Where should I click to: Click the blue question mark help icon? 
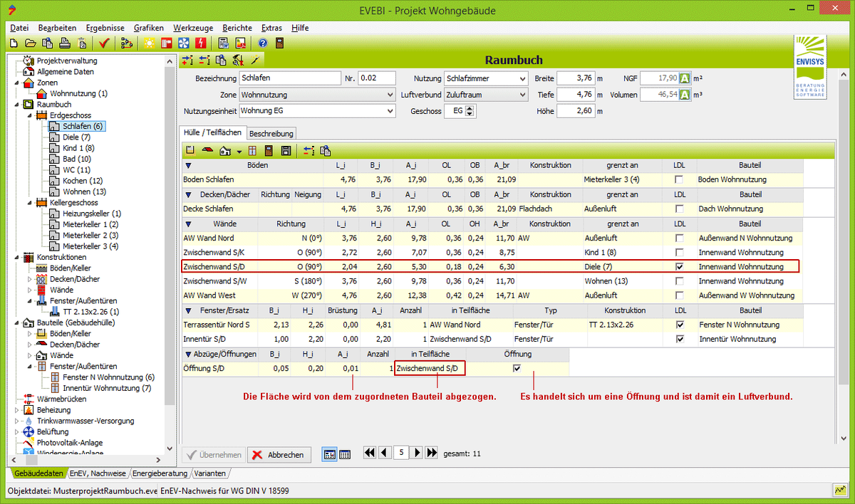pos(262,43)
